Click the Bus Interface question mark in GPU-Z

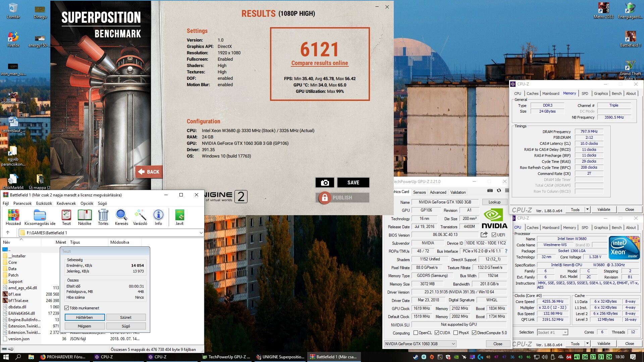pyautogui.click(x=506, y=251)
